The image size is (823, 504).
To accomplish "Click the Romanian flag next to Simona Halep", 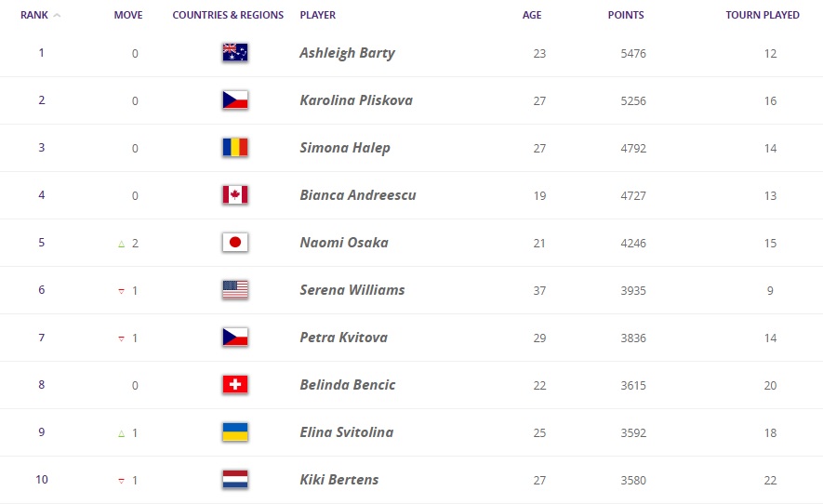I will tap(234, 148).
